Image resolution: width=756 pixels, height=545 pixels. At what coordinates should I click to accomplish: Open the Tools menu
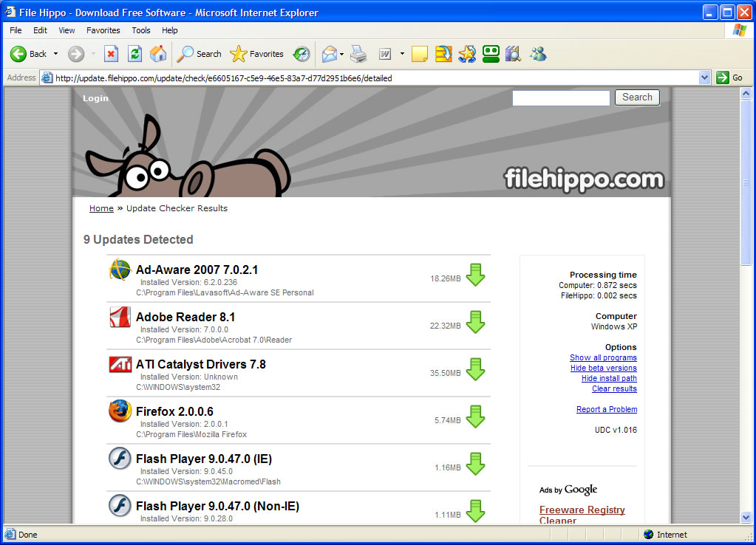[x=140, y=30]
